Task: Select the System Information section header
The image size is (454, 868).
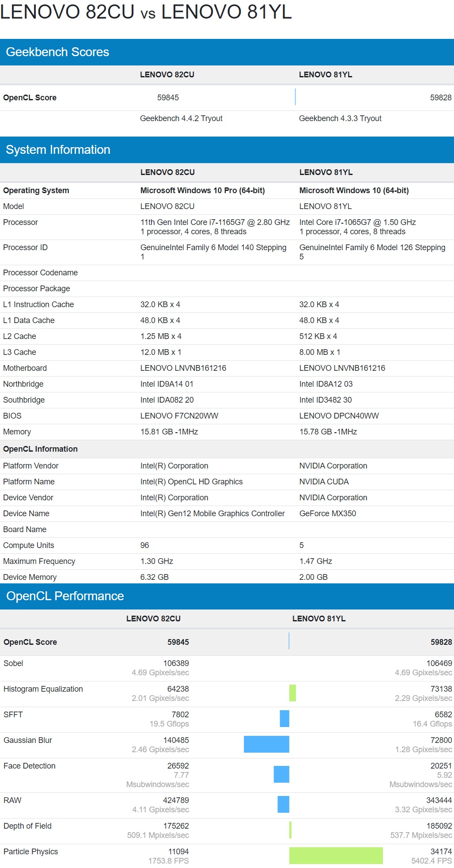Action: [x=227, y=150]
